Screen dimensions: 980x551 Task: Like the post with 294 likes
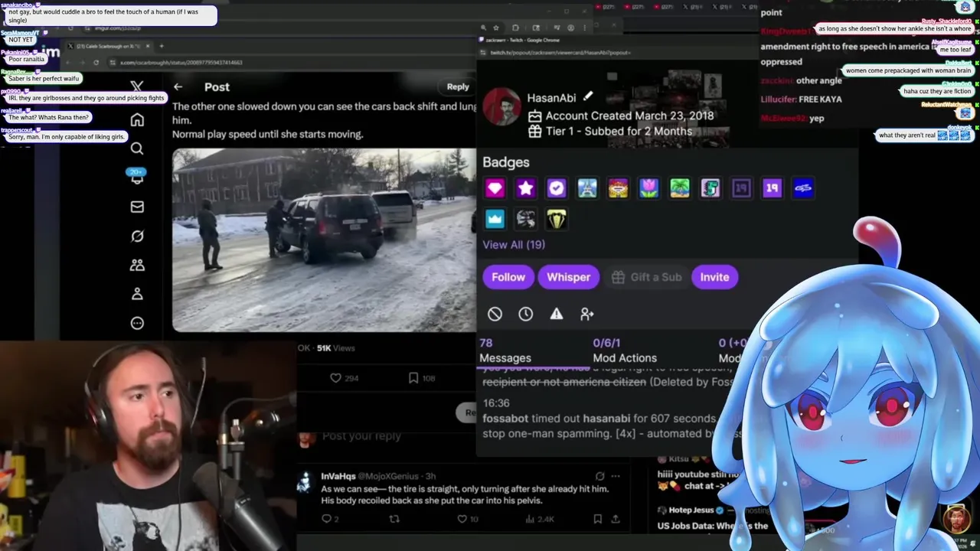tap(335, 378)
